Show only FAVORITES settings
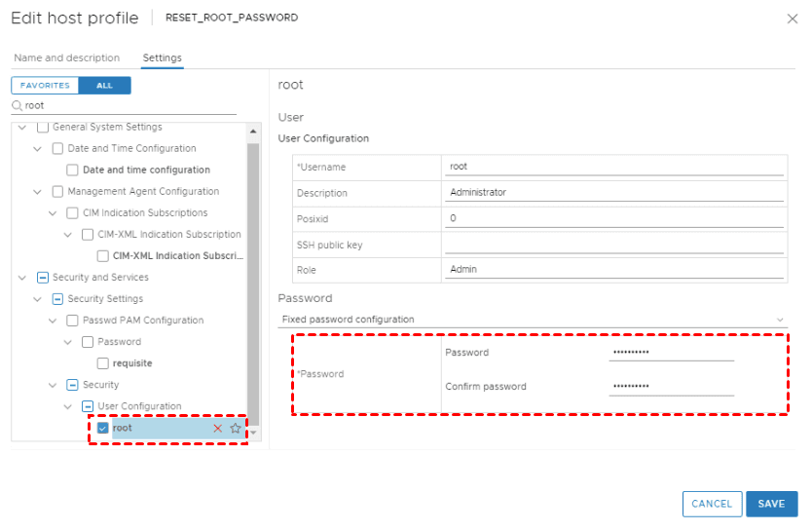The height and width of the screenshot is (531, 812). click(x=45, y=86)
